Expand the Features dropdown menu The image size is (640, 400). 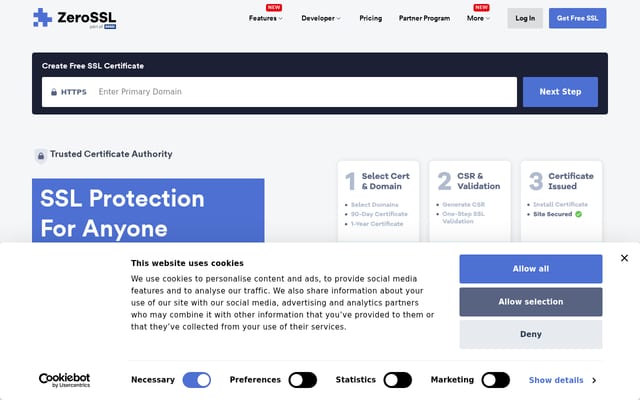click(266, 18)
